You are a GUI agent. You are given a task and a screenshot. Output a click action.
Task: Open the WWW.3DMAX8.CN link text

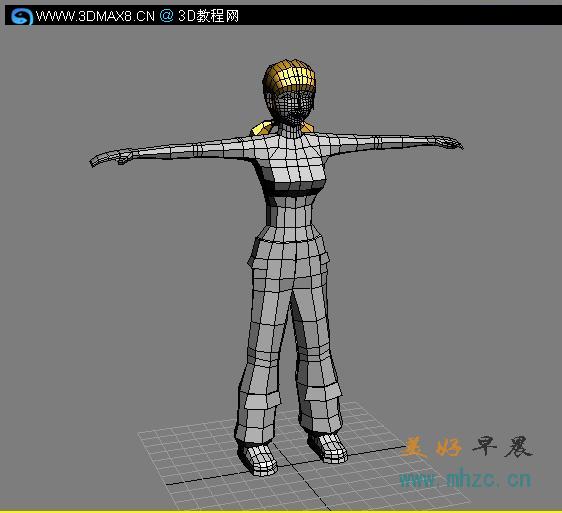point(95,16)
